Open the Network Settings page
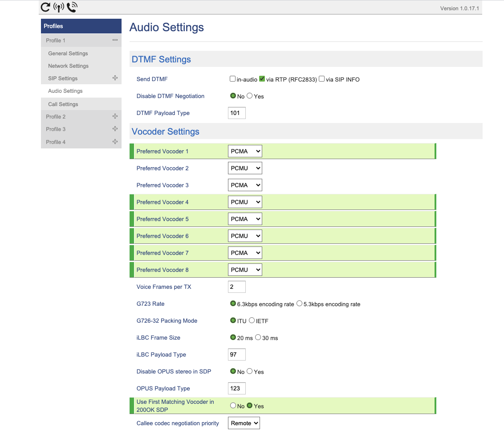This screenshot has width=504, height=431. point(68,66)
